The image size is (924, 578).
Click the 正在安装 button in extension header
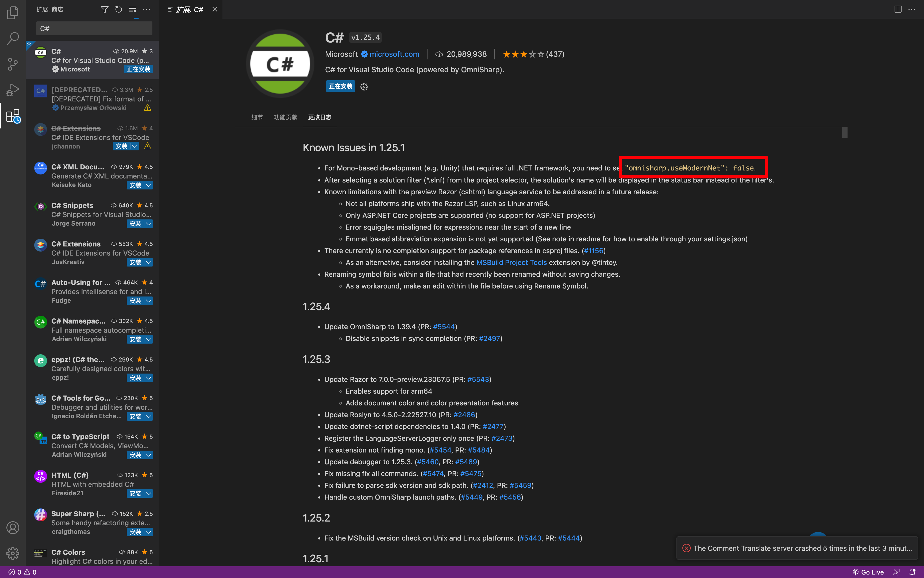point(341,87)
